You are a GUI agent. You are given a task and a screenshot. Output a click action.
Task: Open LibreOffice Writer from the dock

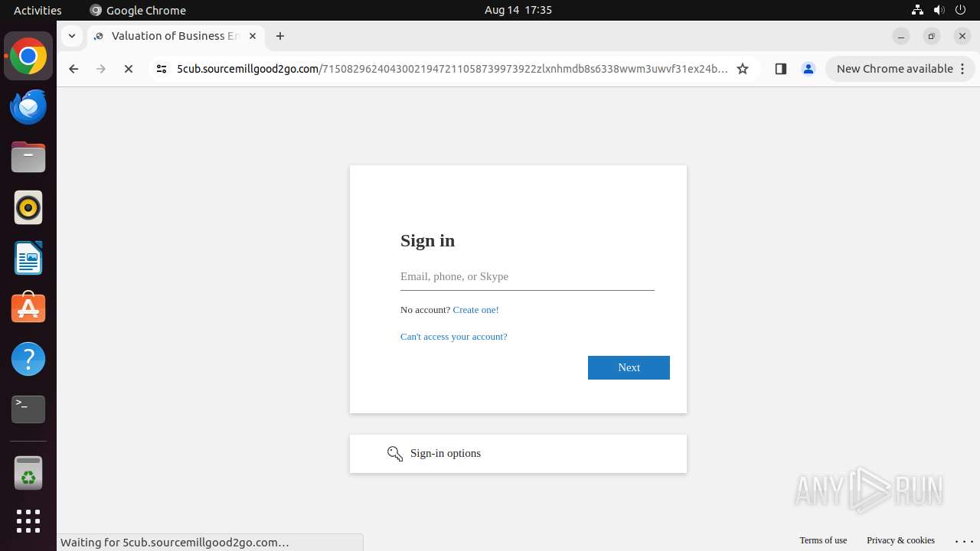pos(28,258)
